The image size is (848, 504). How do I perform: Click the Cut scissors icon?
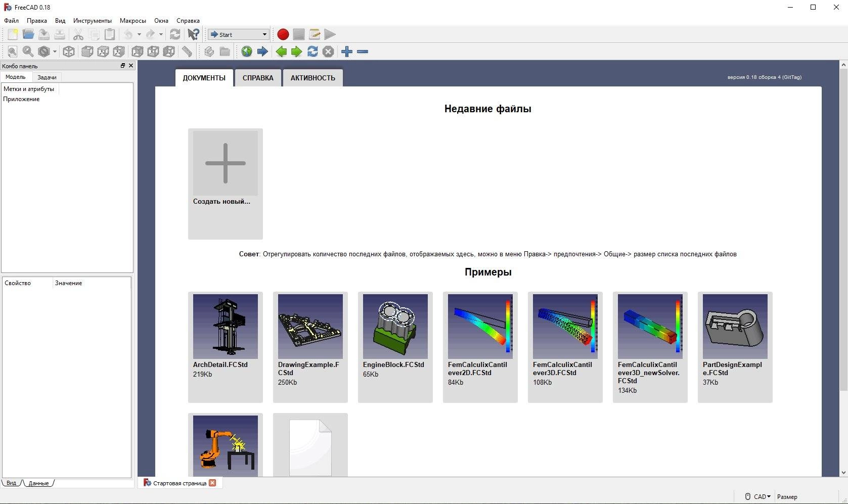tap(78, 34)
